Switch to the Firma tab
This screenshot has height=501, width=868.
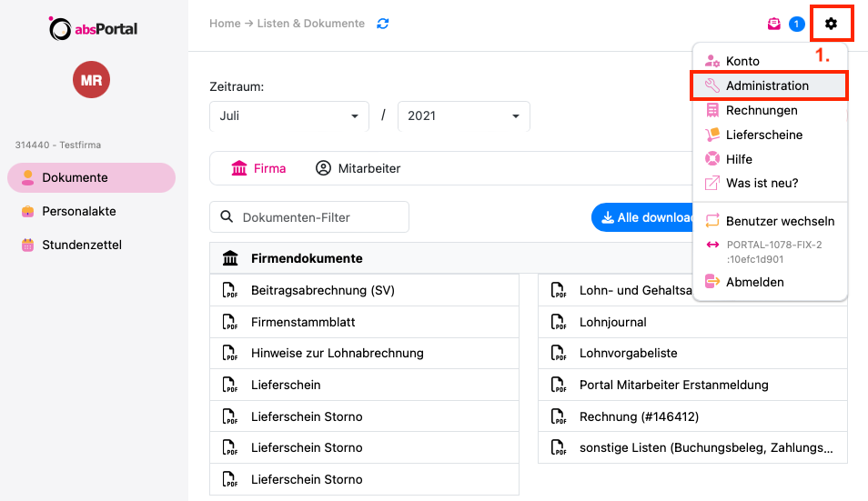coord(258,168)
